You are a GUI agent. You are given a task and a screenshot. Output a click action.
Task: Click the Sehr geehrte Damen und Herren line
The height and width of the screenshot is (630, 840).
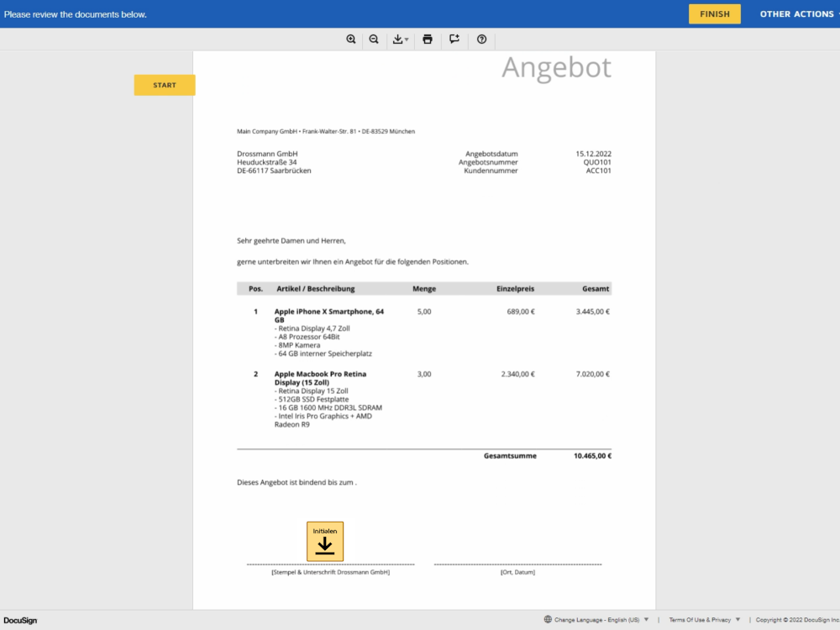291,241
